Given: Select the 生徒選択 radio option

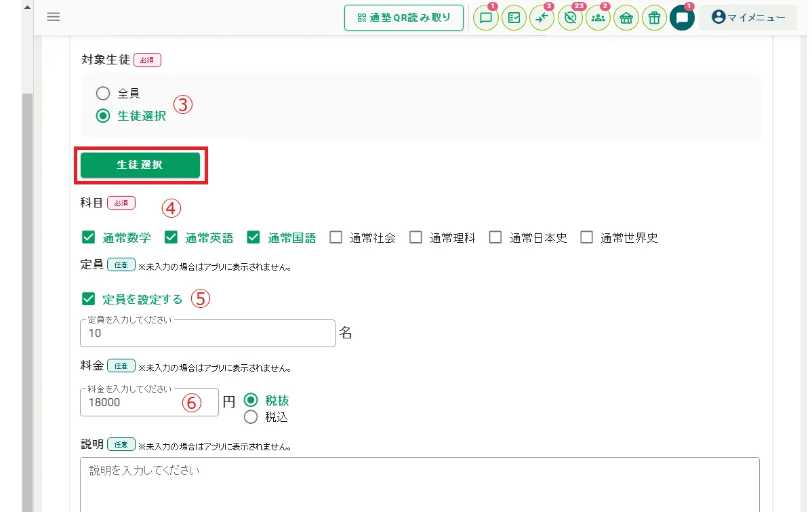Looking at the screenshot, I should click(103, 115).
